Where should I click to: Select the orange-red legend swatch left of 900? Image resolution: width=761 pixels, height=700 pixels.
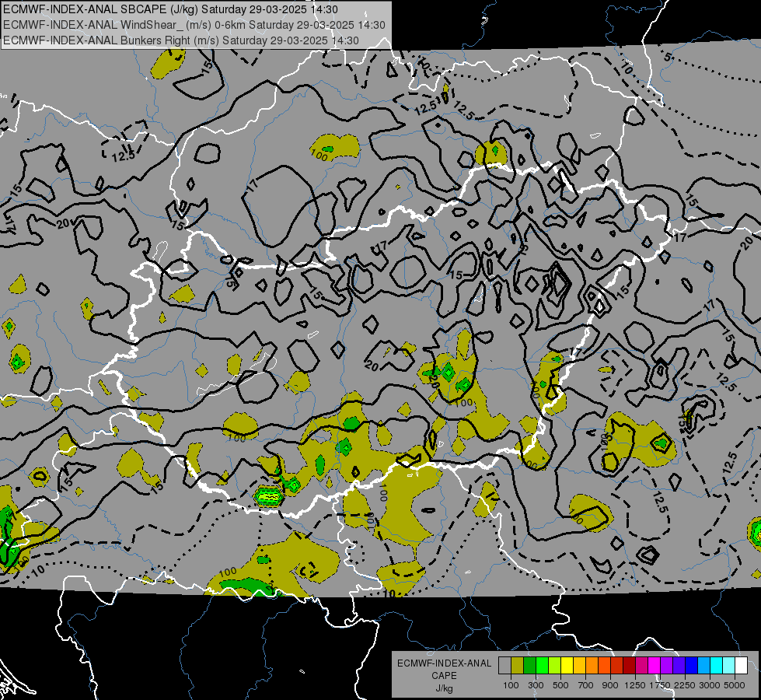pyautogui.click(x=604, y=666)
